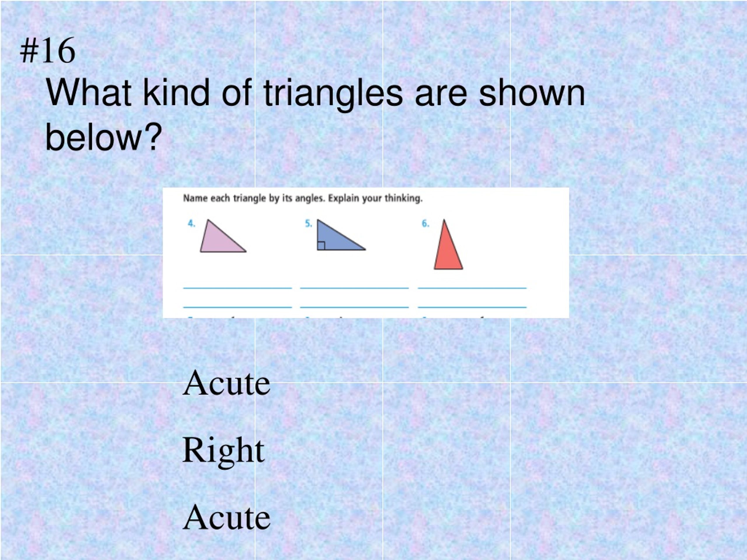Click the embedded white worksheet image background
Viewport: 747px width, 560px height.
pyautogui.click(x=366, y=253)
